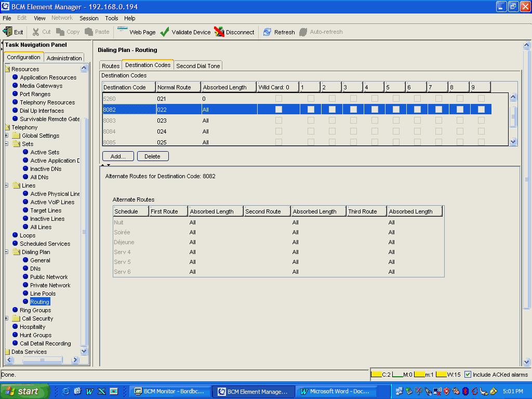Collapse the Sets tree node
Viewport: 532px width, 399px height.
[6, 143]
